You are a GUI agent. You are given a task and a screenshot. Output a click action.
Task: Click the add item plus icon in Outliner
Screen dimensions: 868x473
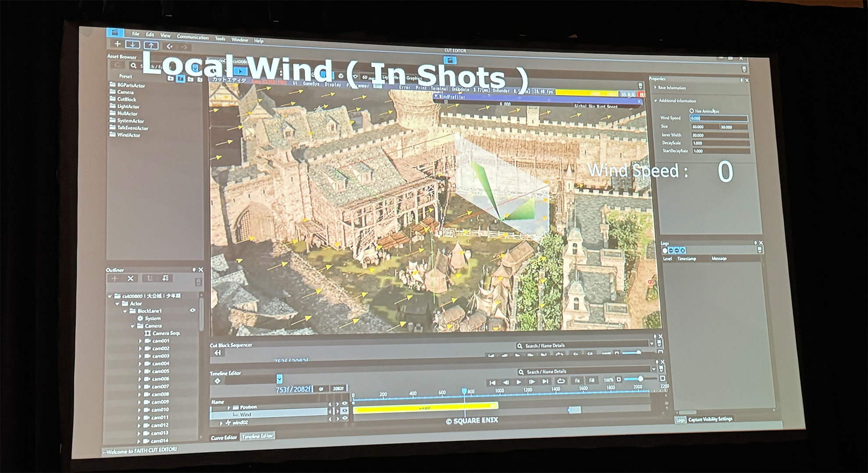click(115, 279)
